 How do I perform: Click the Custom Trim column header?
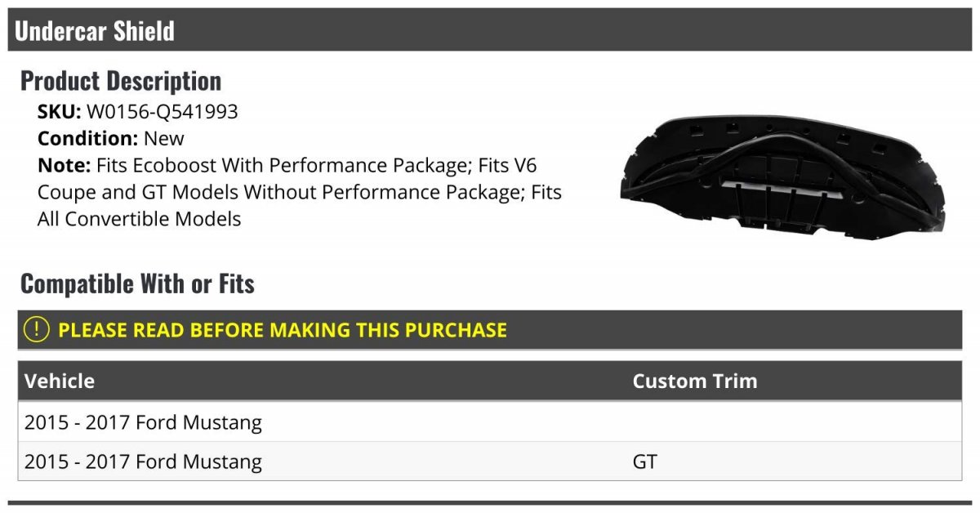pyautogui.click(x=695, y=381)
